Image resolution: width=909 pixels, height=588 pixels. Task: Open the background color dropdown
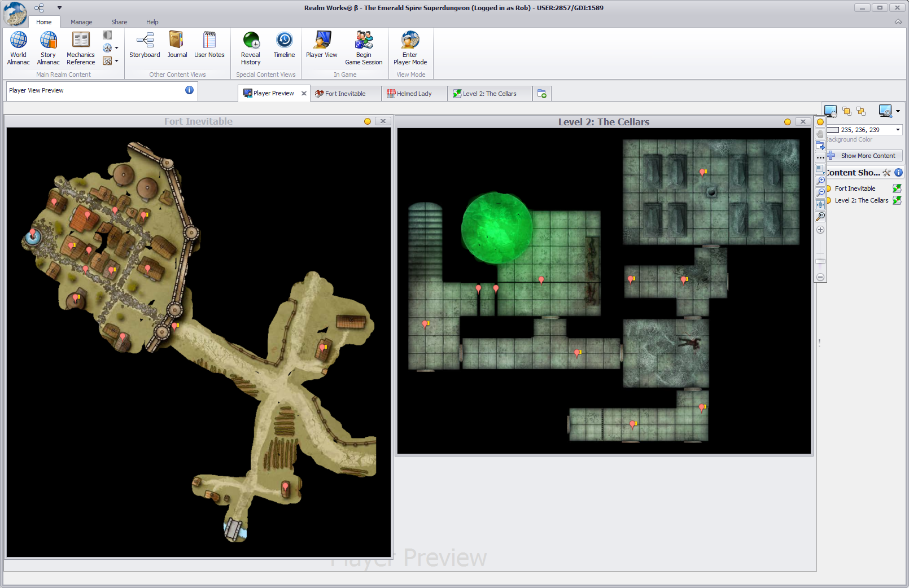(x=898, y=130)
